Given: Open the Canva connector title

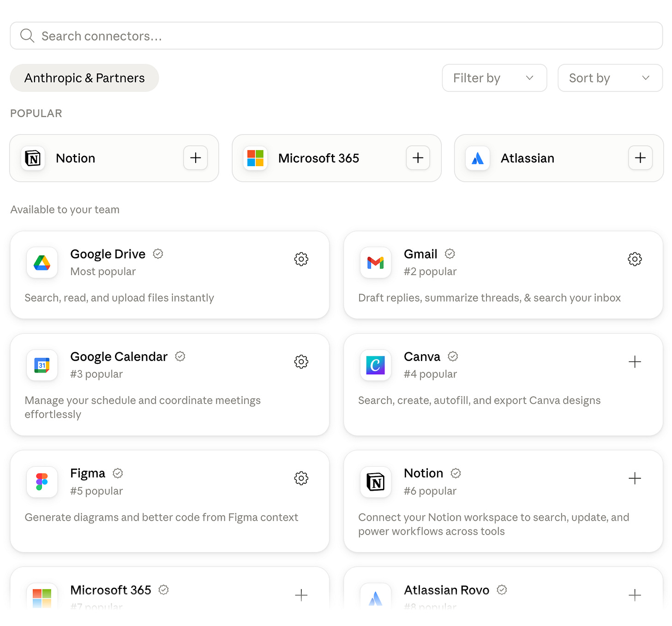Looking at the screenshot, I should (422, 356).
